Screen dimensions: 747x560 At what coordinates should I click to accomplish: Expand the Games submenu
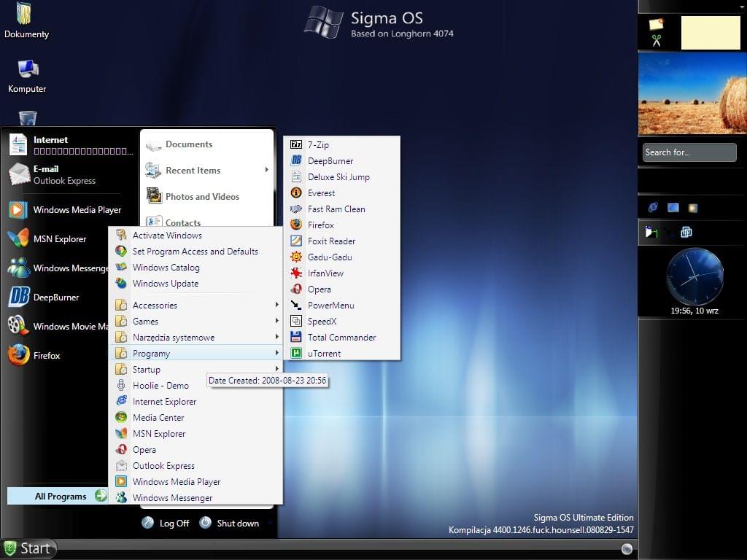coord(196,322)
